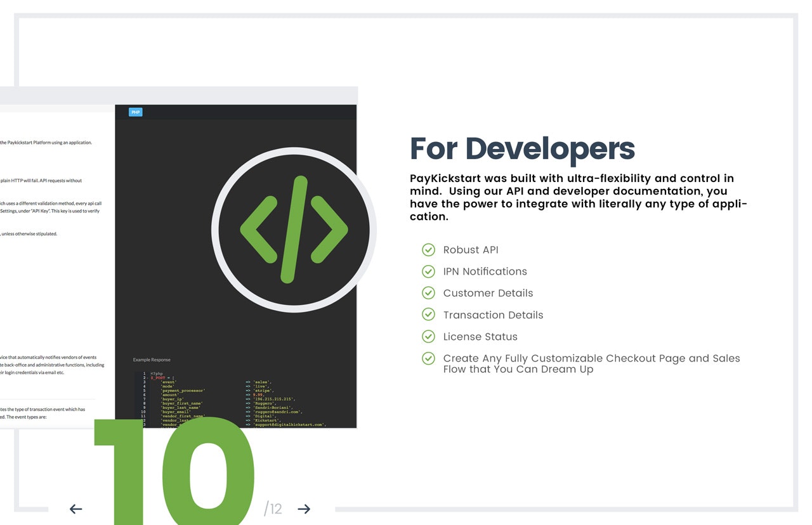Click the '<?php' line in the code sample
The height and width of the screenshot is (525, 812).
[155, 373]
